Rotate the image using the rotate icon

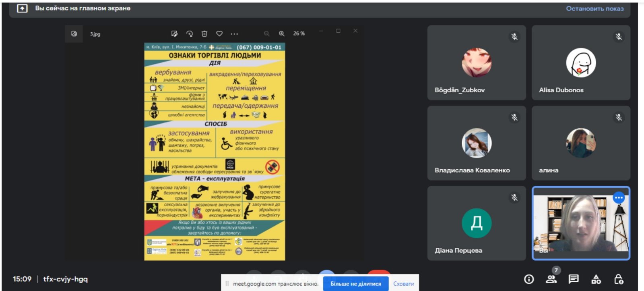pyautogui.click(x=190, y=34)
